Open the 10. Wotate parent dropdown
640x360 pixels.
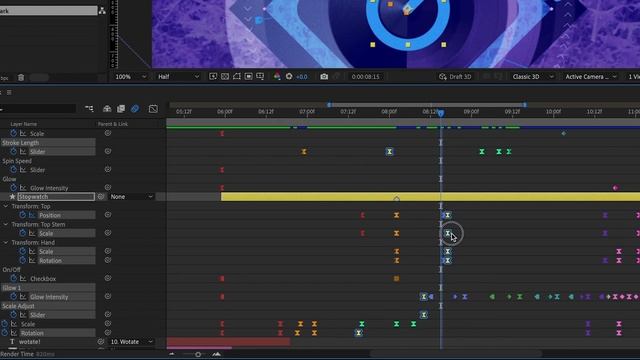[x=131, y=342]
